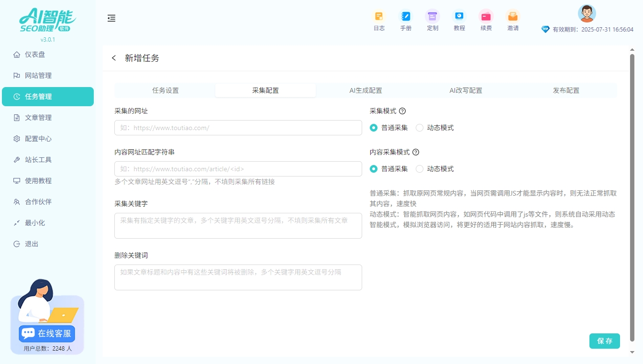The width and height of the screenshot is (643, 364).
Task: Switch to the 发布配置 tab
Action: pos(566,90)
